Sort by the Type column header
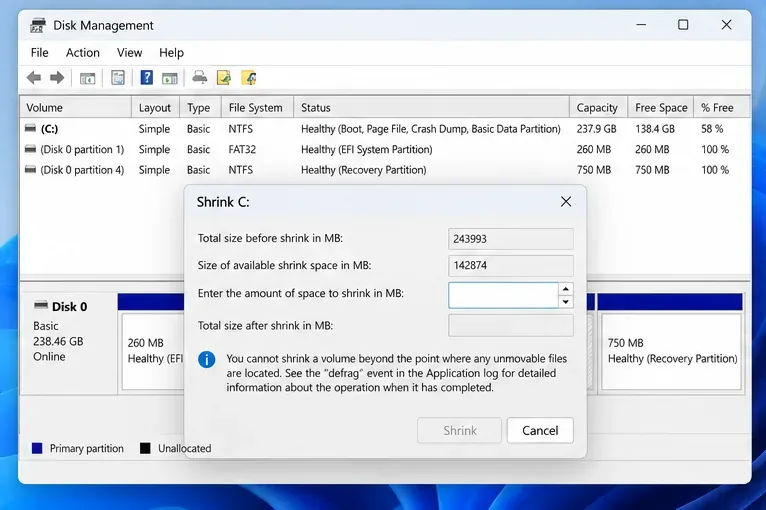766x510 pixels. pos(201,107)
